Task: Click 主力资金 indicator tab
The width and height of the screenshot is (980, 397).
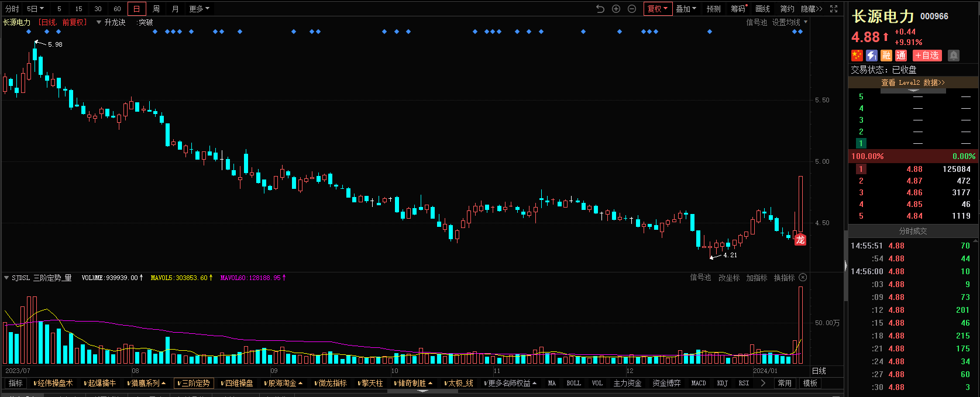Action: tap(627, 383)
